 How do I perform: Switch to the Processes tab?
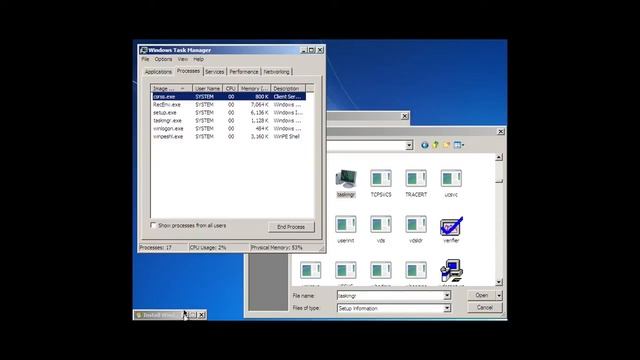[x=189, y=71]
